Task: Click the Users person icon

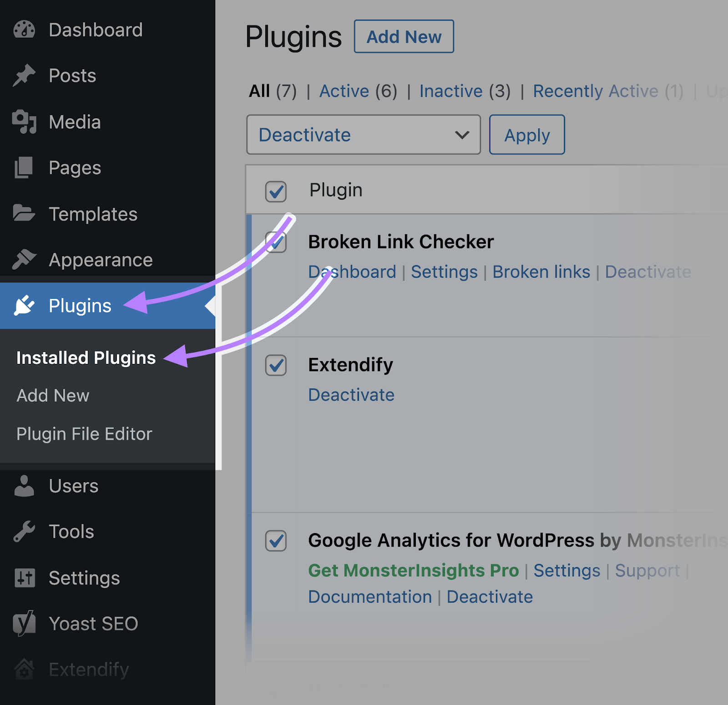Action: click(24, 486)
